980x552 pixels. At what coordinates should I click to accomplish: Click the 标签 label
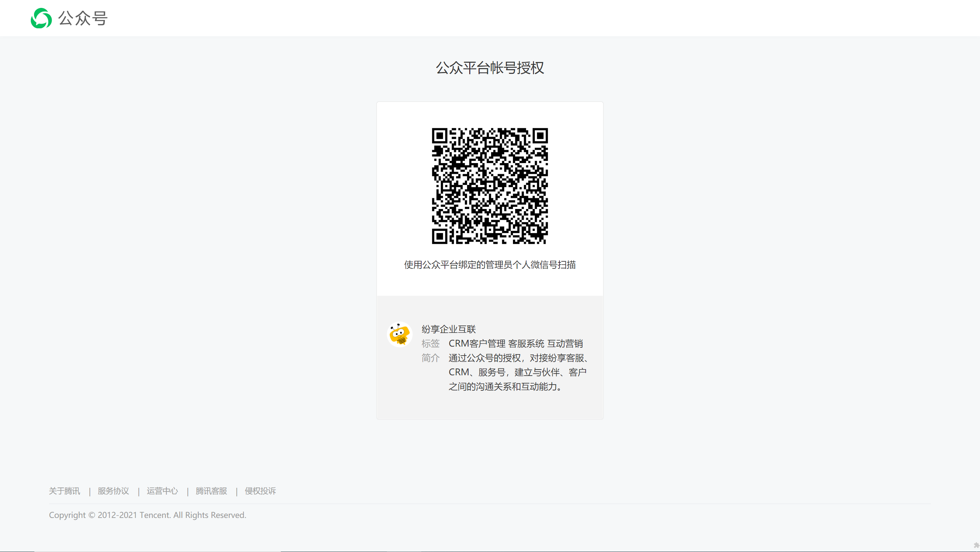coord(430,343)
